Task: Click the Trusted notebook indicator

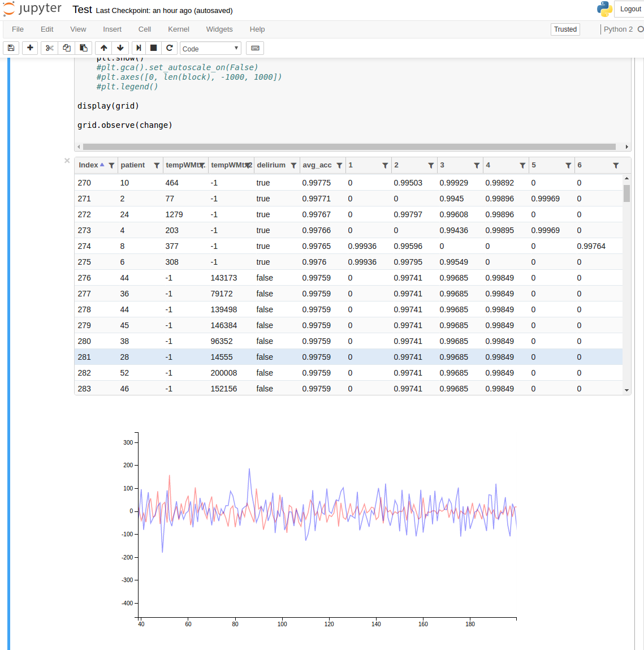Action: (x=565, y=29)
